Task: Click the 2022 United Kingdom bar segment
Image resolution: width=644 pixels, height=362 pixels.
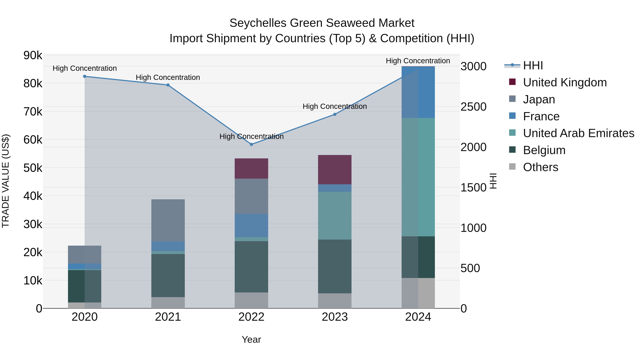Action: [x=252, y=168]
